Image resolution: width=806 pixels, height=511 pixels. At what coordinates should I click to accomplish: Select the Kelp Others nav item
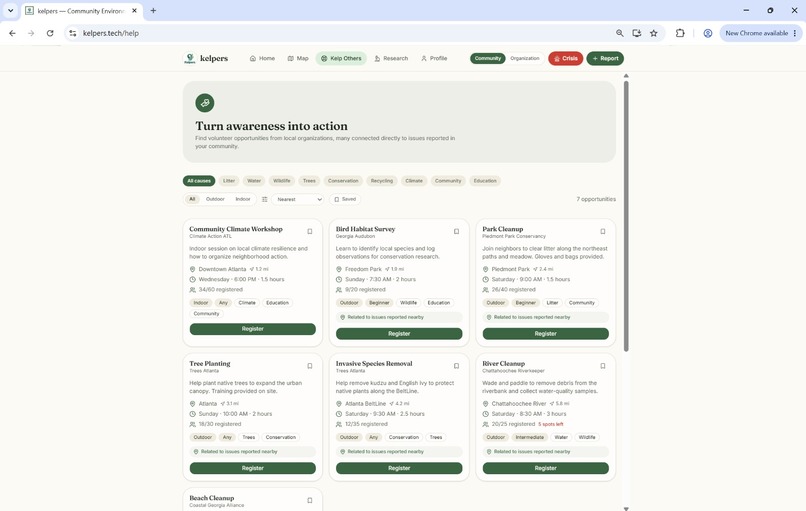[341, 59]
